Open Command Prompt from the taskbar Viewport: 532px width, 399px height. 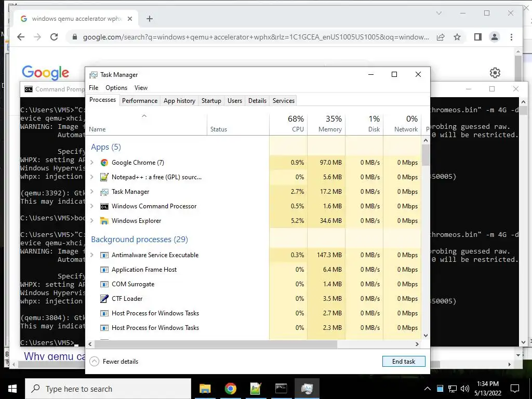click(x=281, y=389)
